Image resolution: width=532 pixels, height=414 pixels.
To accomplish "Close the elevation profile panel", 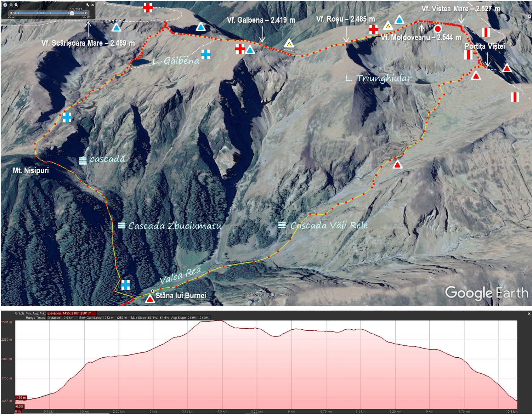I will pos(529,314).
